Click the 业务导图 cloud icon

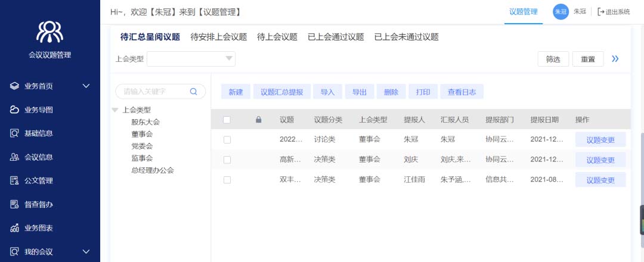coord(15,110)
